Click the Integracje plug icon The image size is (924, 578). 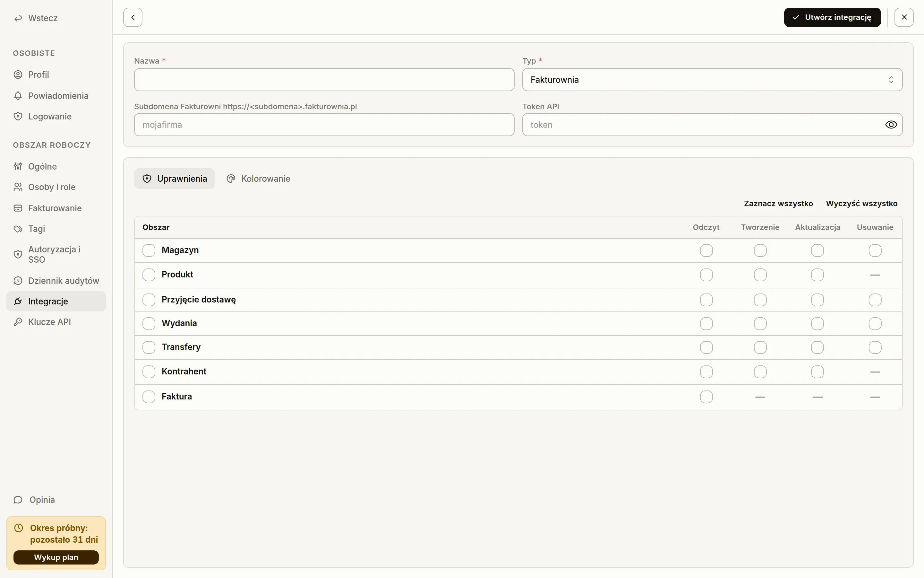pos(18,301)
